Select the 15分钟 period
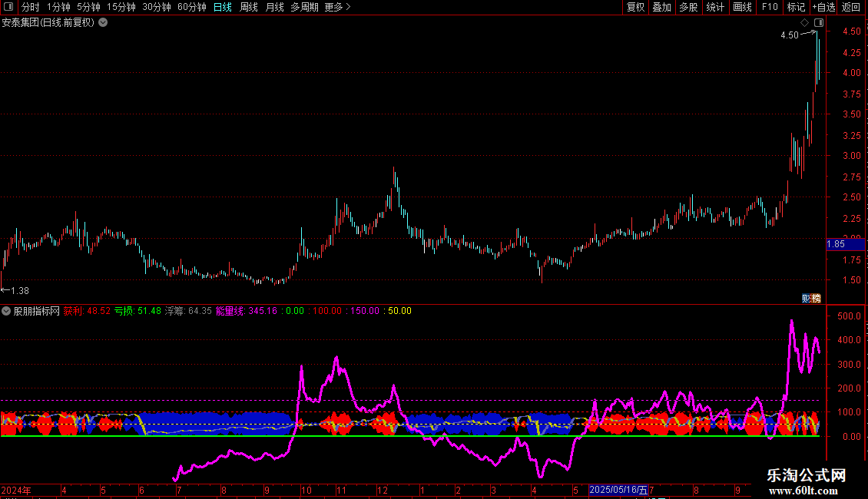 (121, 7)
